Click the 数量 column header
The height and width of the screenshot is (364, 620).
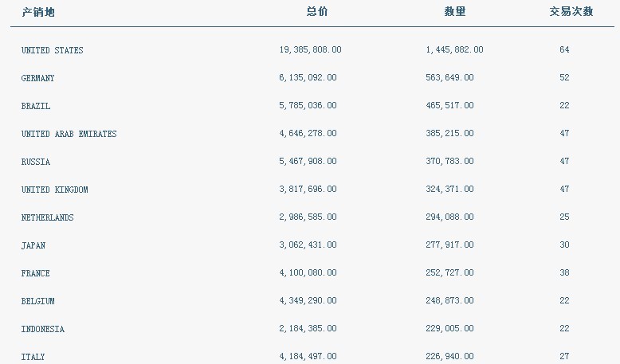pyautogui.click(x=455, y=11)
